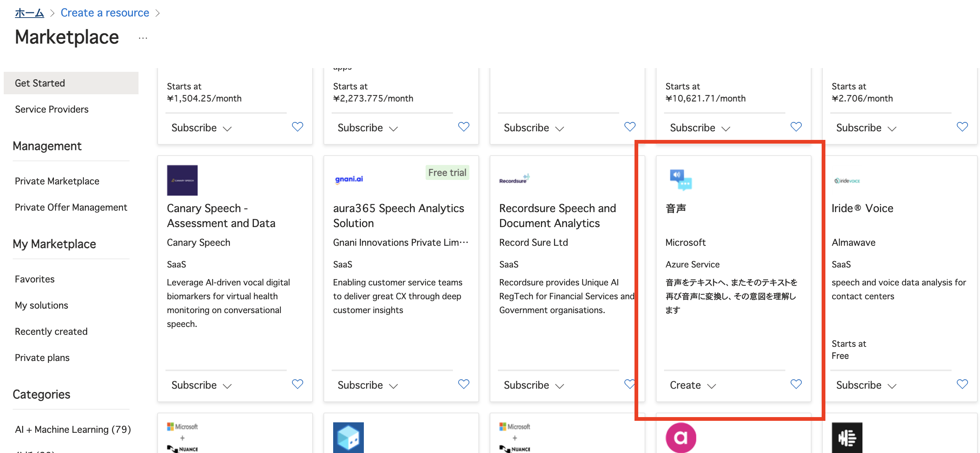Go to ホーム breadcrumb link
The width and height of the screenshot is (980, 453).
click(29, 13)
